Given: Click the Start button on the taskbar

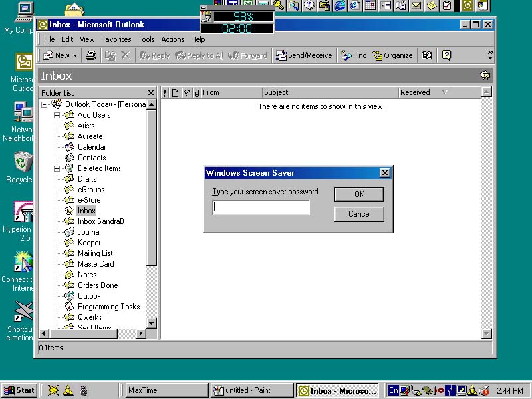Looking at the screenshot, I should click(x=19, y=390).
